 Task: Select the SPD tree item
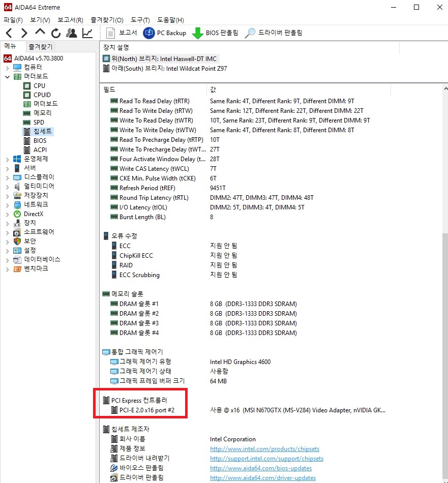point(39,122)
